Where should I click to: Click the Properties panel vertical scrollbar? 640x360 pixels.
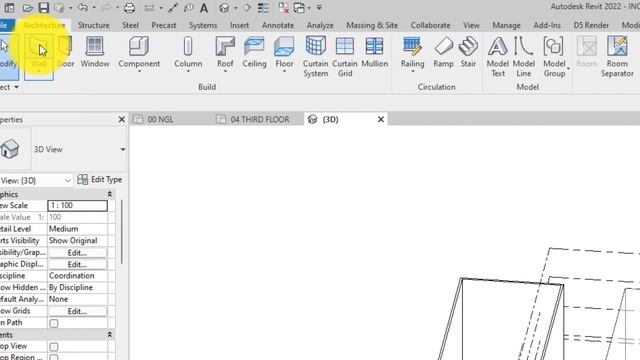point(122,231)
